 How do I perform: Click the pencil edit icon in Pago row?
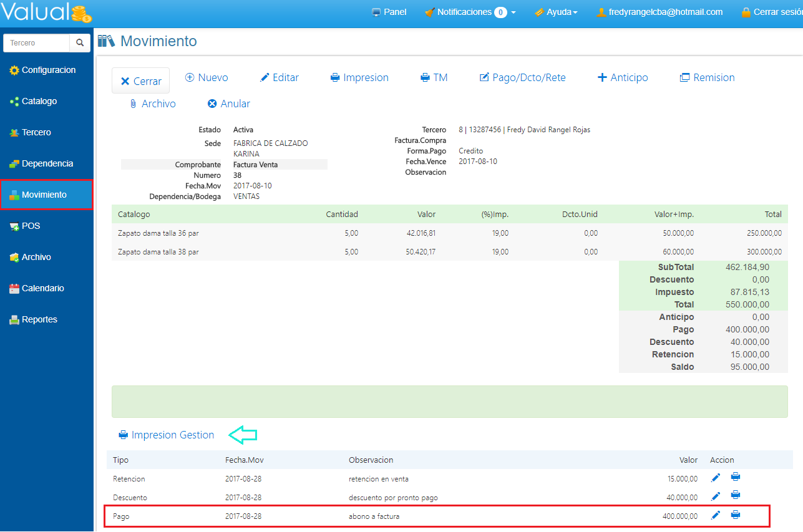click(x=716, y=516)
